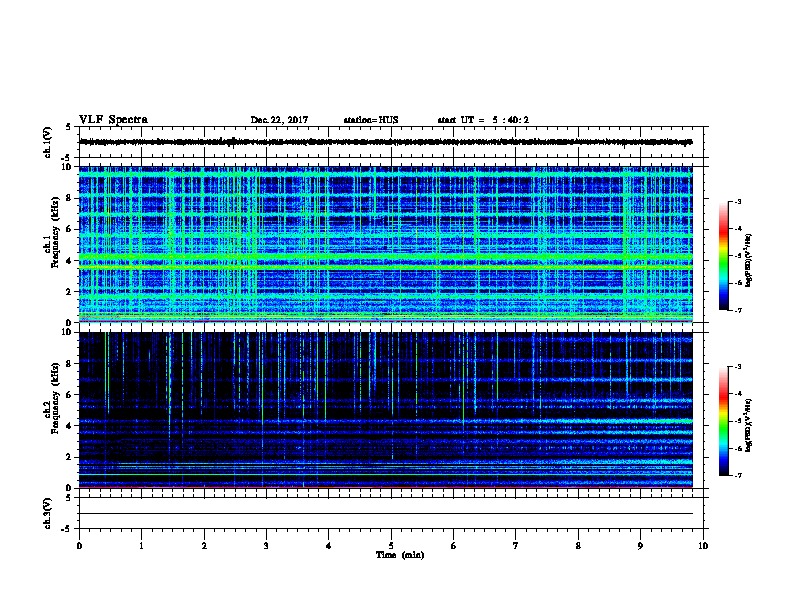Click the 'start UT = 5 : 40: 2' text
The image size is (792, 612).
[483, 120]
